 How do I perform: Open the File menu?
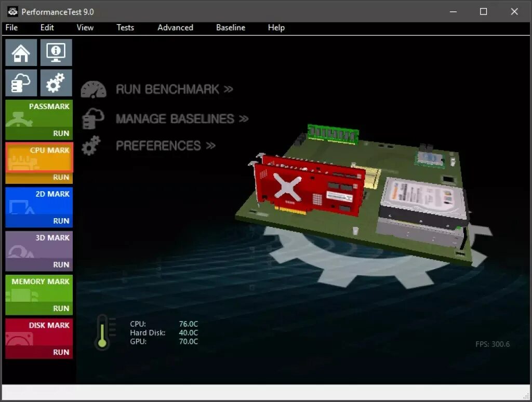pos(11,28)
